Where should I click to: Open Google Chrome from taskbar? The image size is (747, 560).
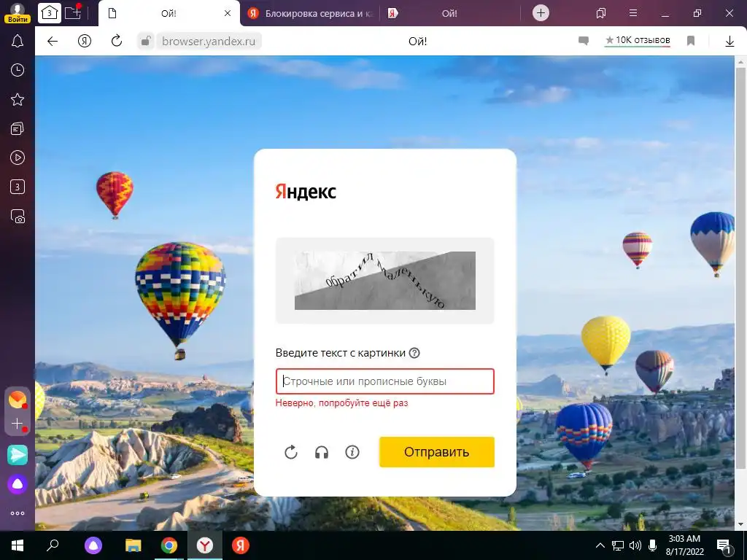tap(169, 545)
